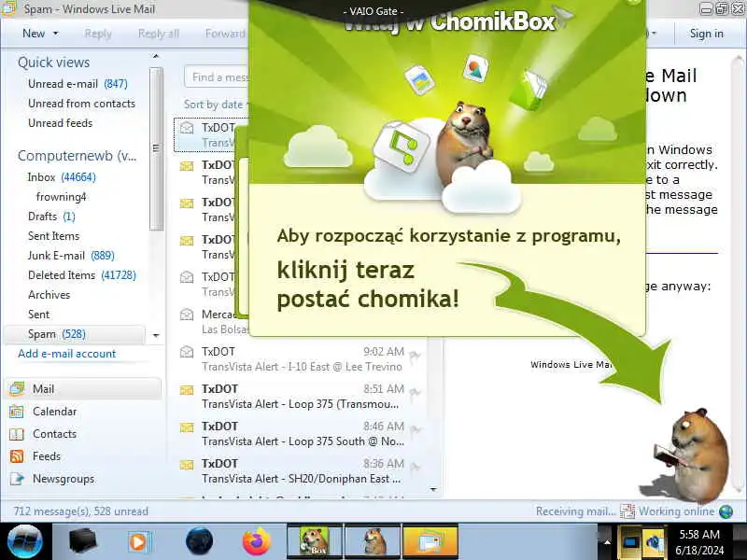Click the Feeds RSS icon

(x=17, y=456)
